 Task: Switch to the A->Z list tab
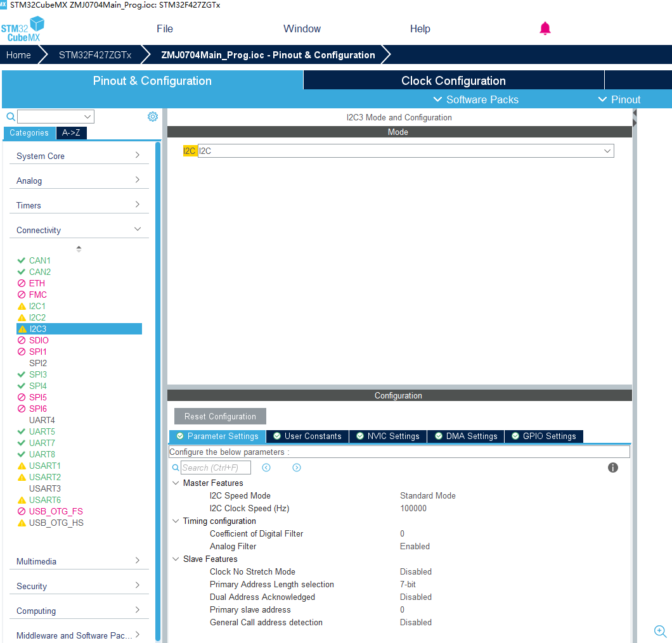[x=71, y=133]
